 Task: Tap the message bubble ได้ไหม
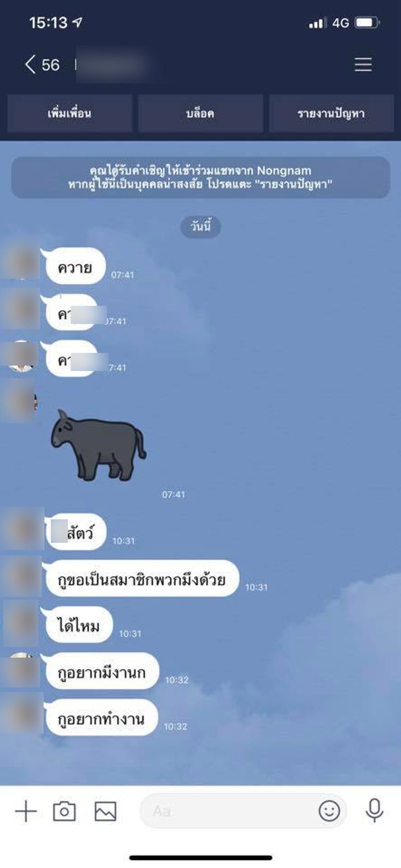coord(78,625)
